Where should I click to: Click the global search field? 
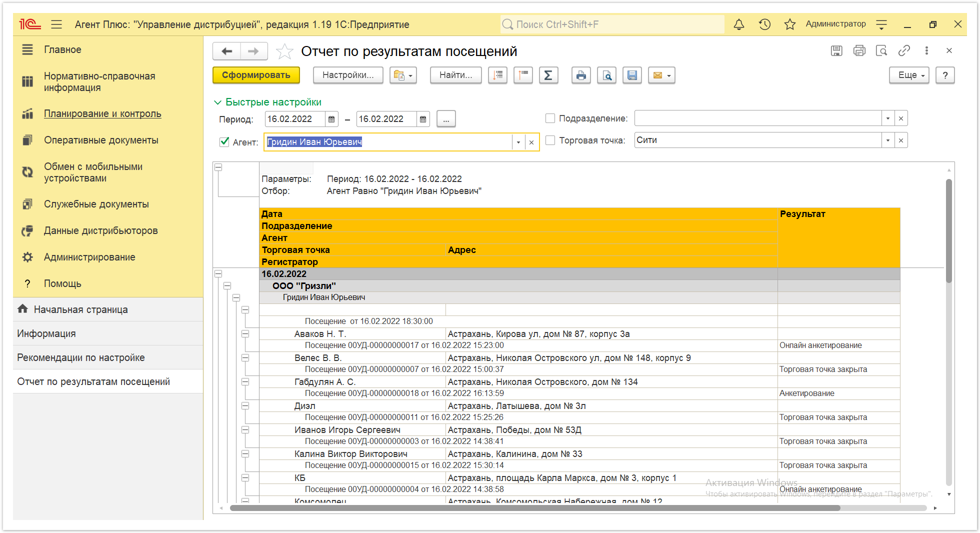coord(612,24)
